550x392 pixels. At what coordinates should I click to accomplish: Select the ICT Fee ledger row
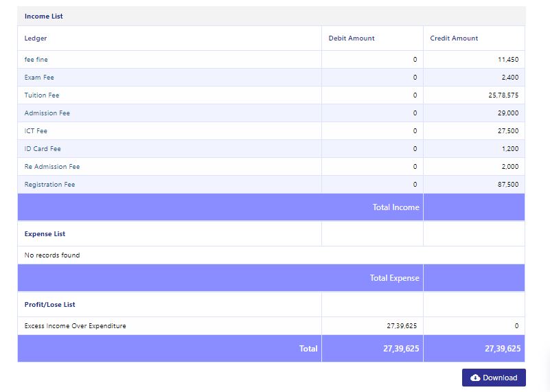(271, 131)
